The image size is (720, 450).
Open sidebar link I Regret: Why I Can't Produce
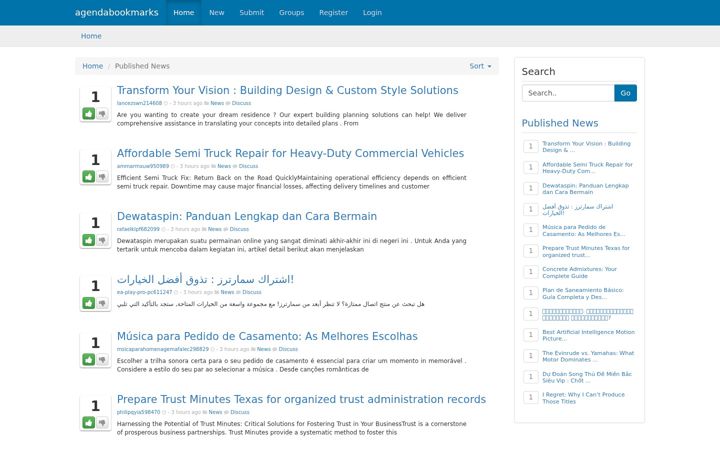[x=583, y=398]
